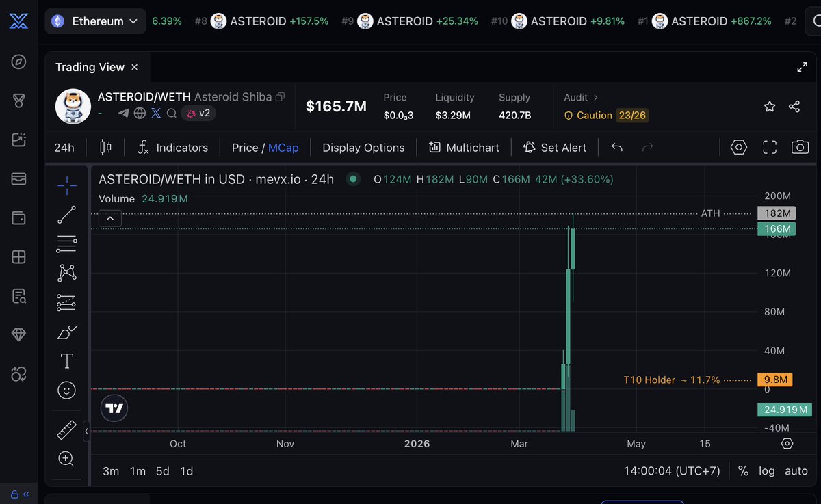Set range to 5d
This screenshot has width=821, height=504.
point(162,470)
